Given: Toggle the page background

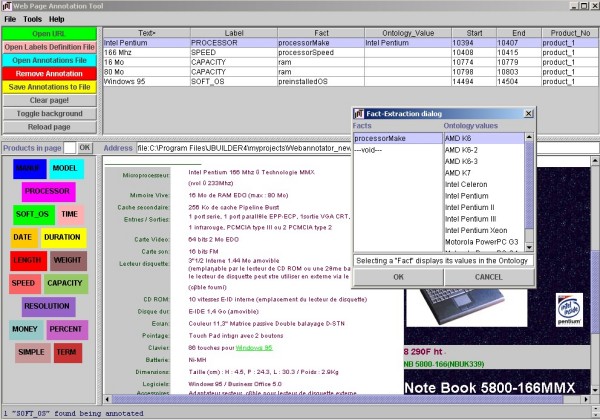Looking at the screenshot, I should (48, 114).
